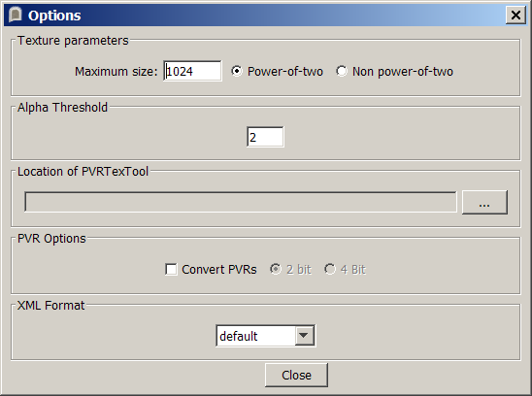Click the Close button at the bottom
The height and width of the screenshot is (396, 532).
[x=296, y=375]
